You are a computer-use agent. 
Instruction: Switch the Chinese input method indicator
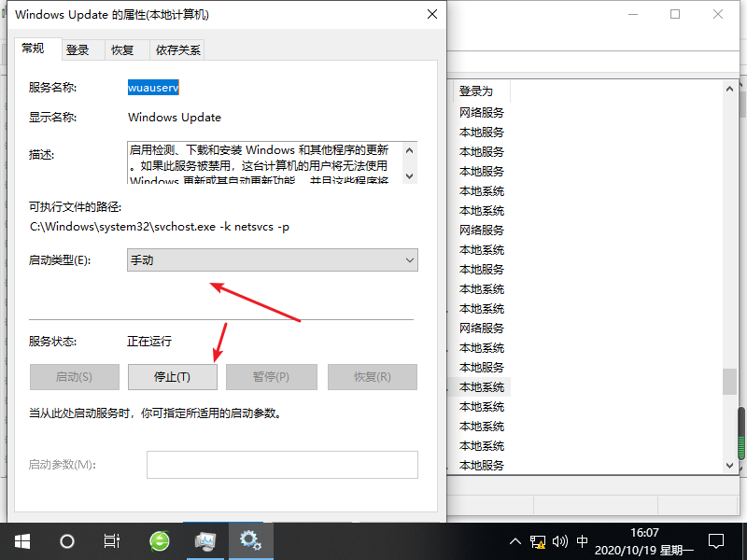pos(583,540)
